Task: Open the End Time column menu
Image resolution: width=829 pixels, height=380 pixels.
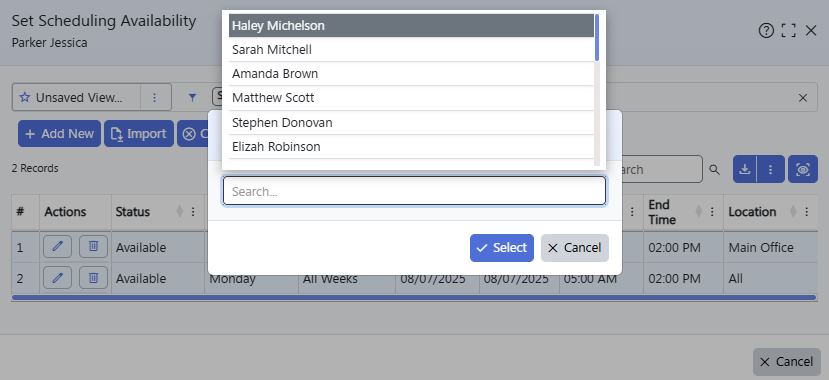Action: click(712, 211)
